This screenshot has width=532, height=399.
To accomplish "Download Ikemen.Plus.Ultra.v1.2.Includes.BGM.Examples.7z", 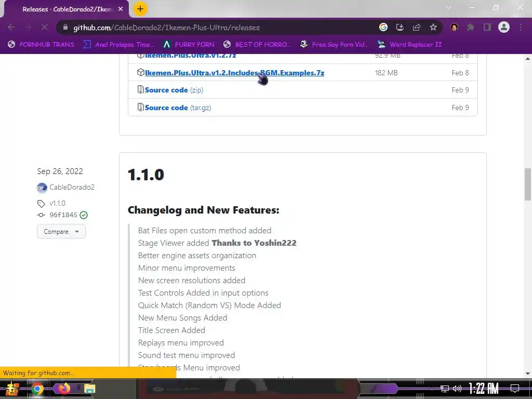I will (x=234, y=73).
